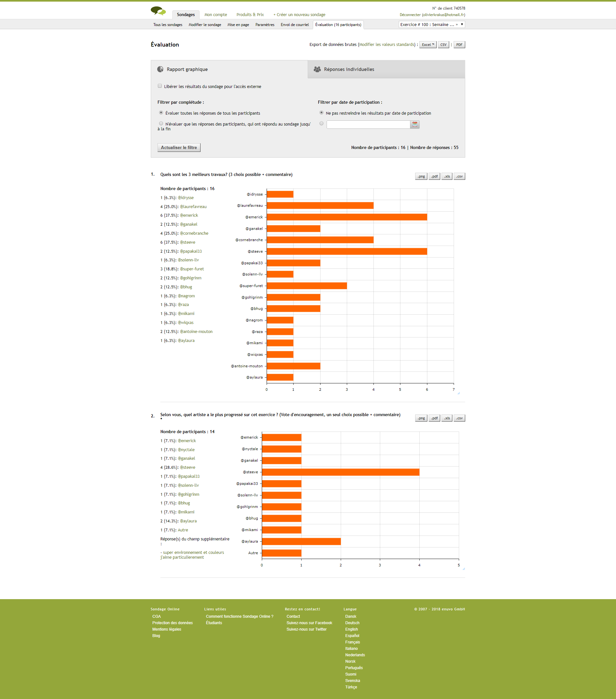Open Mentions légales footer link
This screenshot has width=616, height=699.
(x=167, y=630)
